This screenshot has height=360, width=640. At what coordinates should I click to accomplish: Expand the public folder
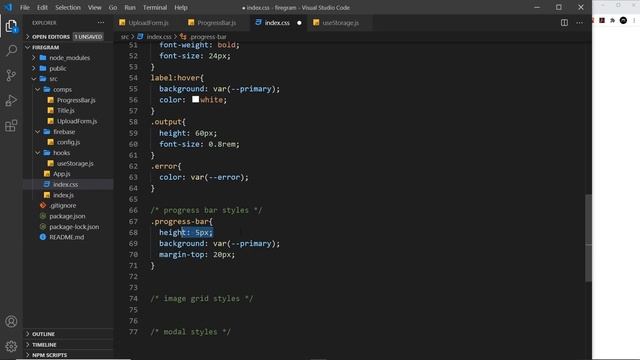tap(34, 69)
